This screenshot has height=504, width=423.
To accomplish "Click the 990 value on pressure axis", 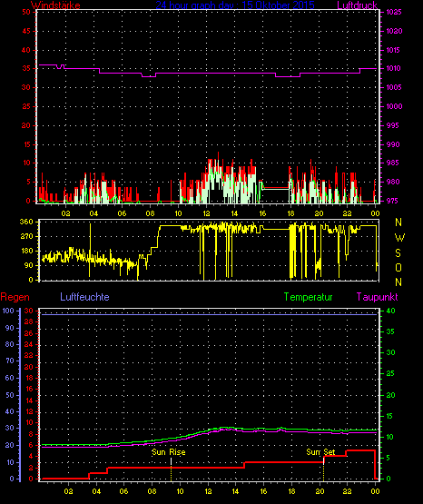I will [393, 144].
